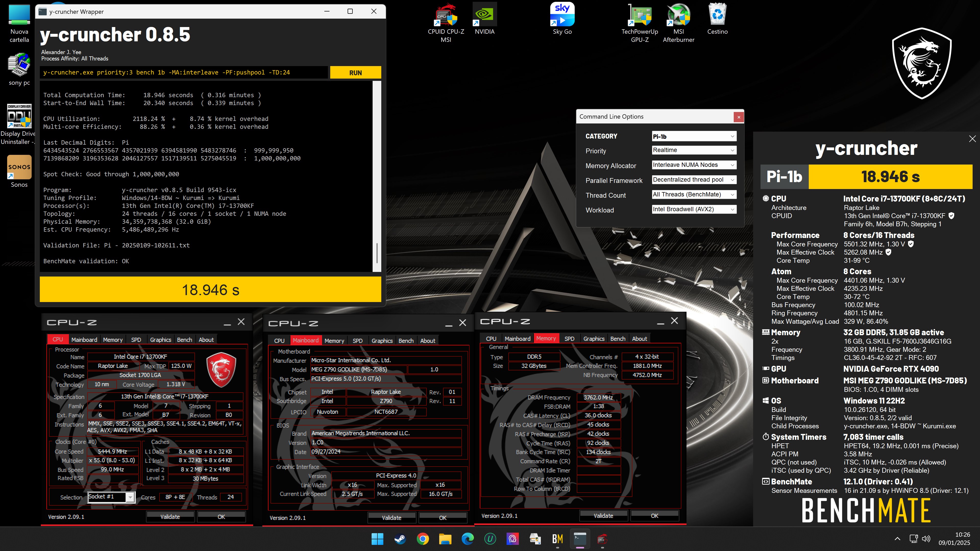Click OK in Memory CPU-Z window
The width and height of the screenshot is (980, 551).
(x=655, y=516)
